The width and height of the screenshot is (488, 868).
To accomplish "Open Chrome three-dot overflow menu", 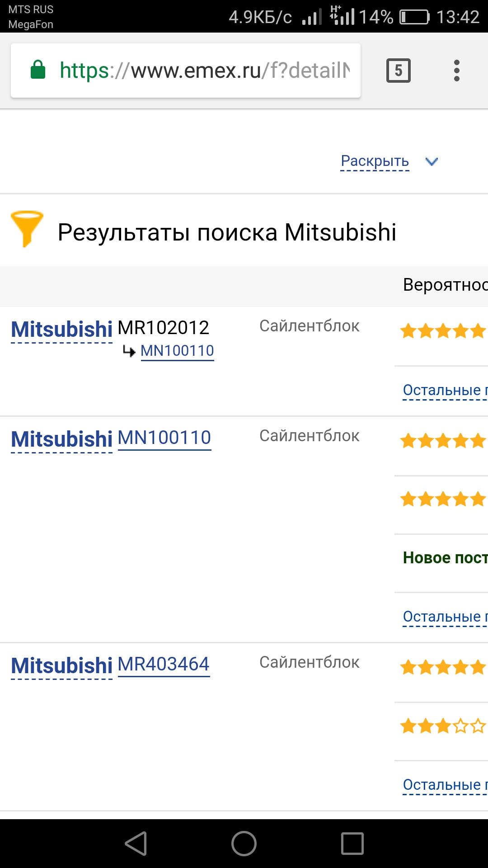I will (x=456, y=71).
